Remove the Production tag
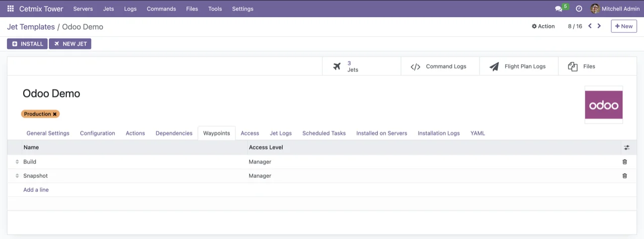The image size is (644, 239). pyautogui.click(x=55, y=114)
